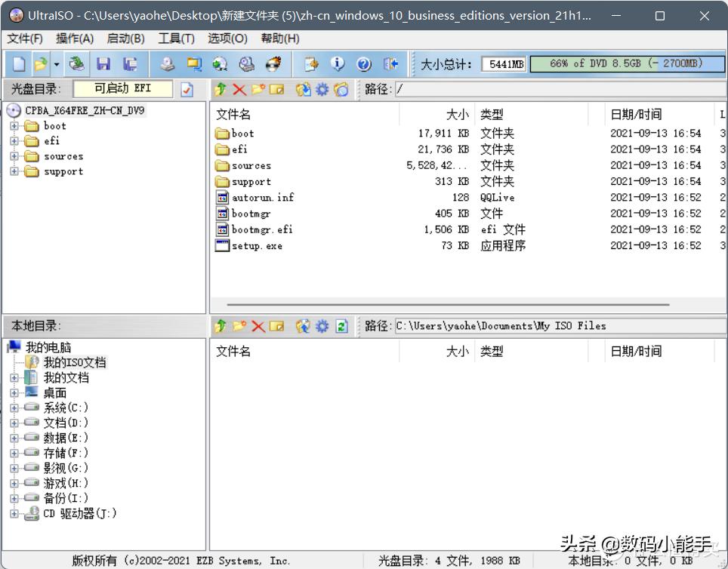728x569 pixels.
Task: Click the red X delete icon
Action: point(239,89)
